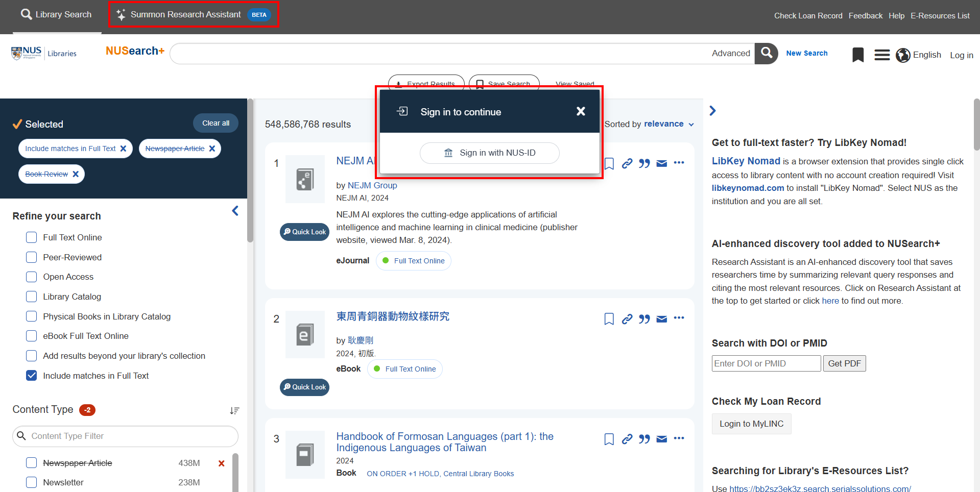The width and height of the screenshot is (980, 492).
Task: Click the Enter DOI or PMID field
Action: [766, 363]
